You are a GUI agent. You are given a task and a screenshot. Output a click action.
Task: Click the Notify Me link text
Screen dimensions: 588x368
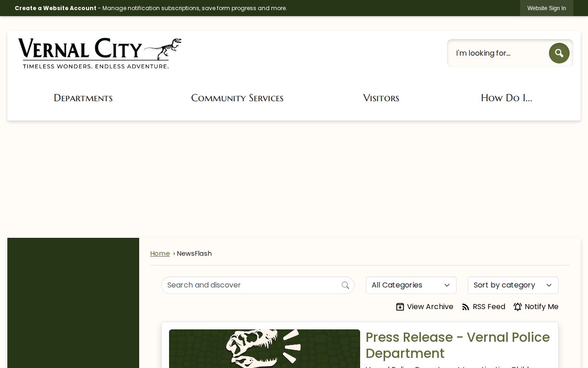(542, 307)
